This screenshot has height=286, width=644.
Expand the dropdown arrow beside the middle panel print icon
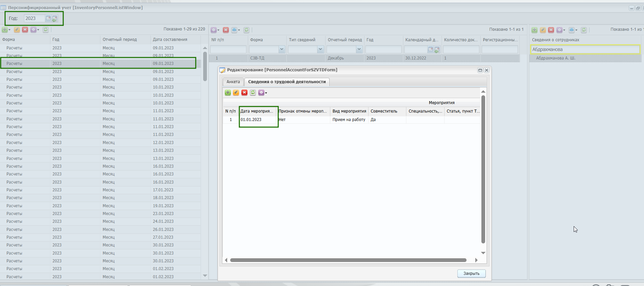[x=239, y=30]
